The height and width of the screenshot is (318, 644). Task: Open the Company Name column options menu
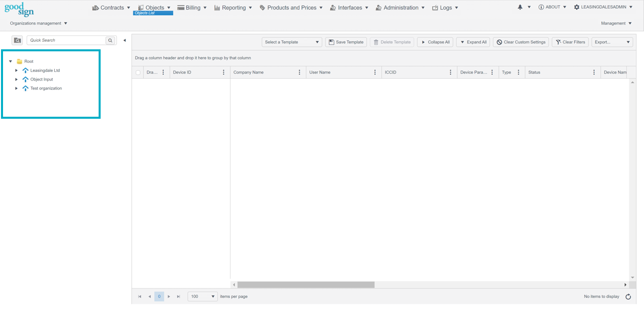pos(300,72)
